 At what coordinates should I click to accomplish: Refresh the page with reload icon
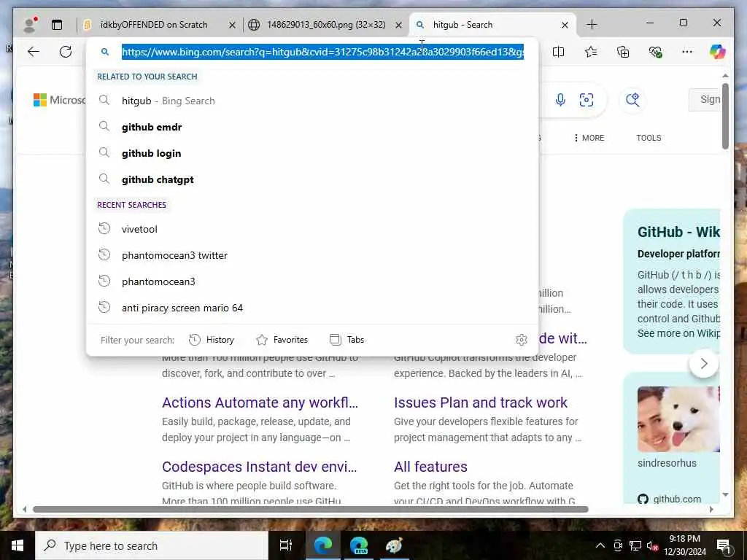pos(66,52)
